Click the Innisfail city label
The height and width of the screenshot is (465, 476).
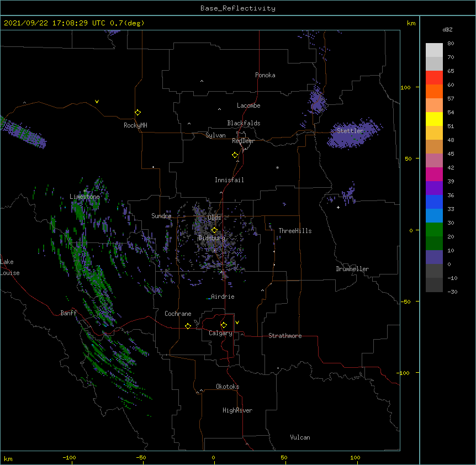pos(229,180)
